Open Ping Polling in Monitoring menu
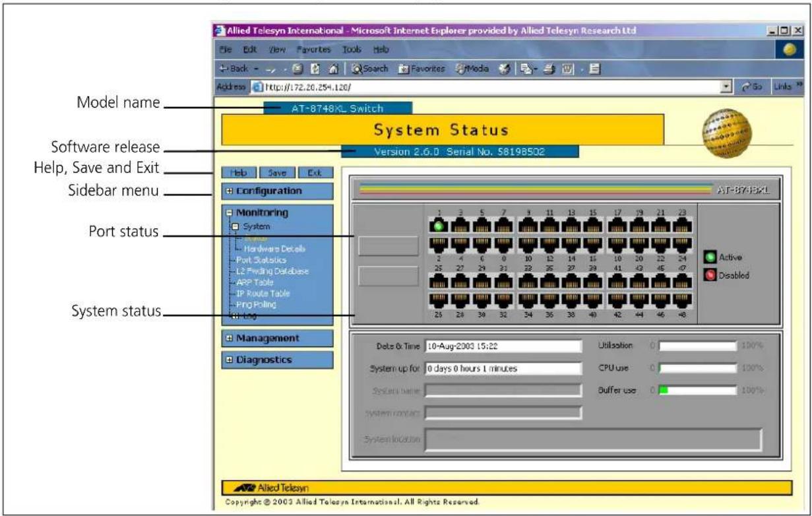This screenshot has width=812, height=516. pos(256,304)
